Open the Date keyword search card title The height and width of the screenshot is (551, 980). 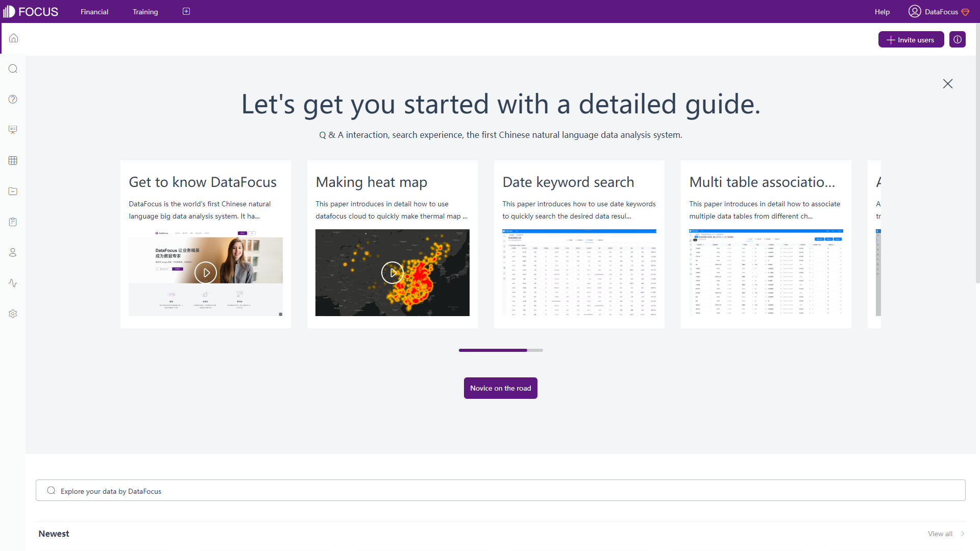[568, 182]
